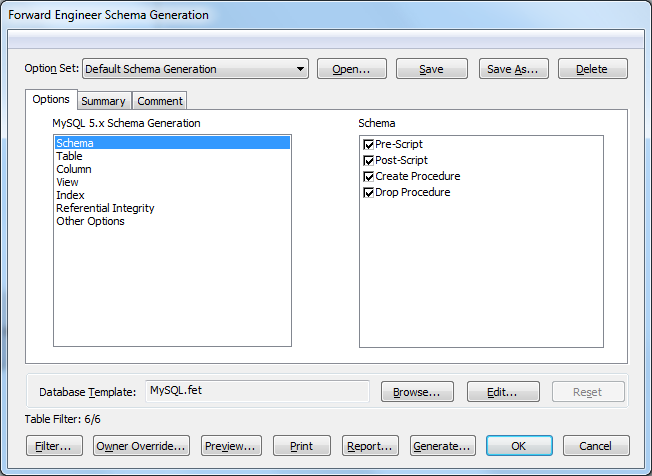
Task: Toggle the Drop Procedure checkbox
Action: click(368, 192)
